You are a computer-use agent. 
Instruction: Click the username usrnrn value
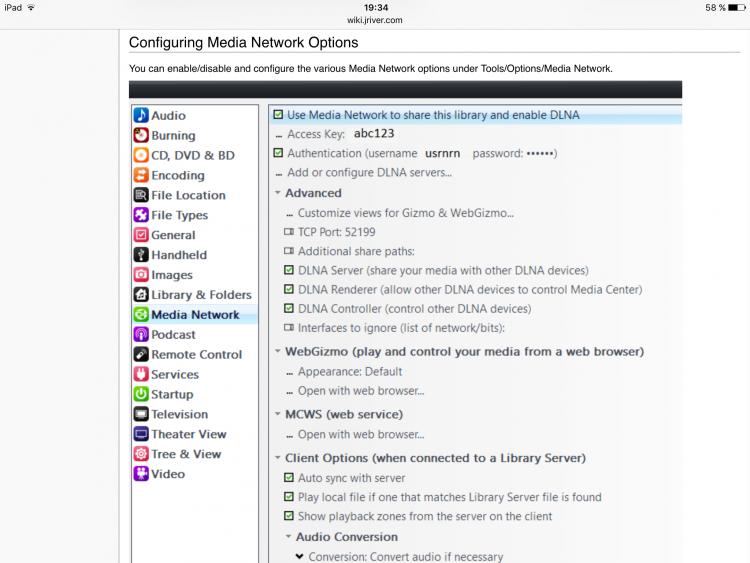click(442, 154)
